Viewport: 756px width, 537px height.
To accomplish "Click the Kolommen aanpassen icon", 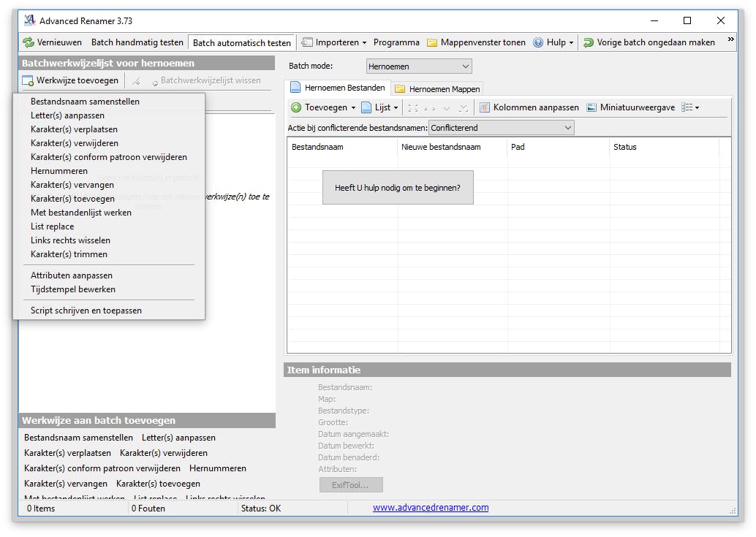I will pos(485,107).
